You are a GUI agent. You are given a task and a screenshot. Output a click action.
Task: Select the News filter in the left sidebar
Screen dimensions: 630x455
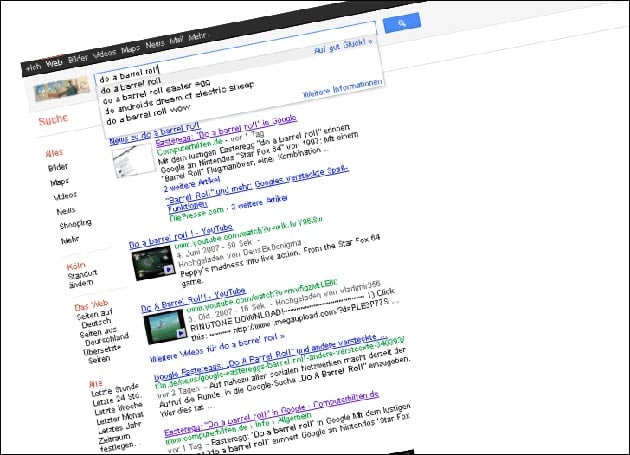point(66,211)
